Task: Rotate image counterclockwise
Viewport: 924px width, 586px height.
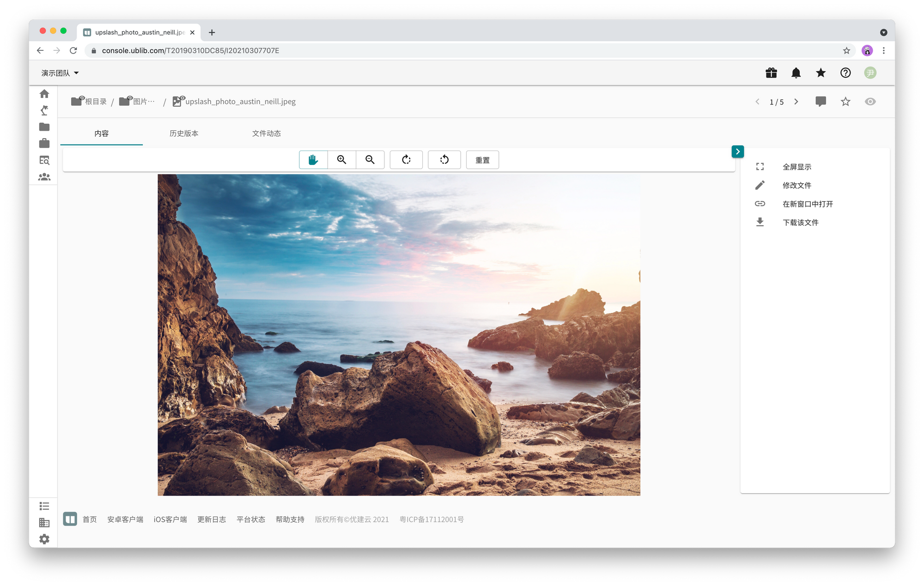Action: (444, 160)
